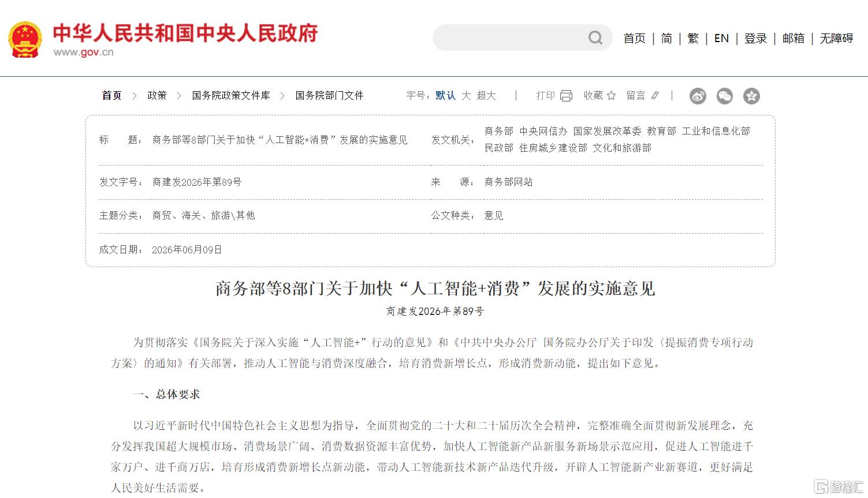Share to WeChat icon
The image size is (868, 498).
coord(725,96)
